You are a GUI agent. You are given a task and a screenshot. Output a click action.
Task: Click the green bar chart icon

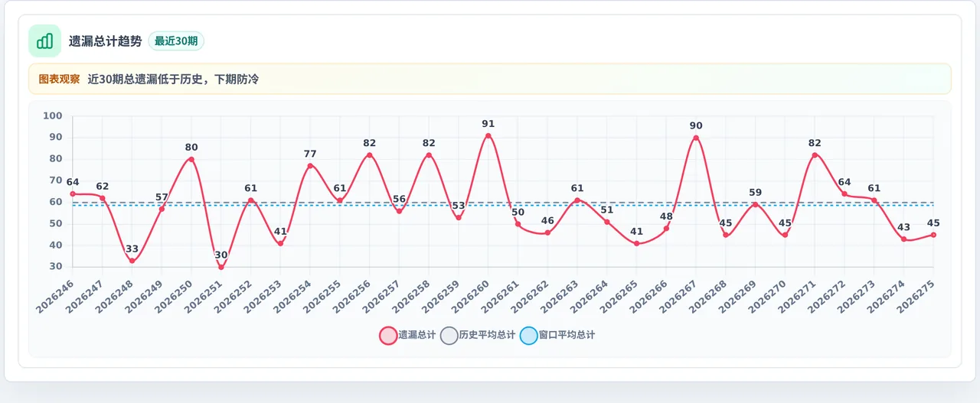click(x=44, y=41)
